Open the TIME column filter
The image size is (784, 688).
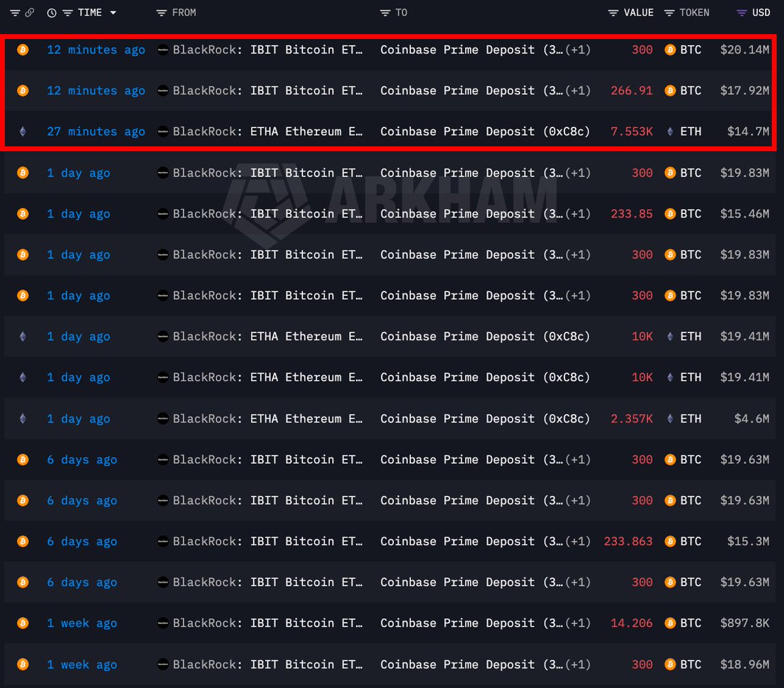[x=67, y=12]
